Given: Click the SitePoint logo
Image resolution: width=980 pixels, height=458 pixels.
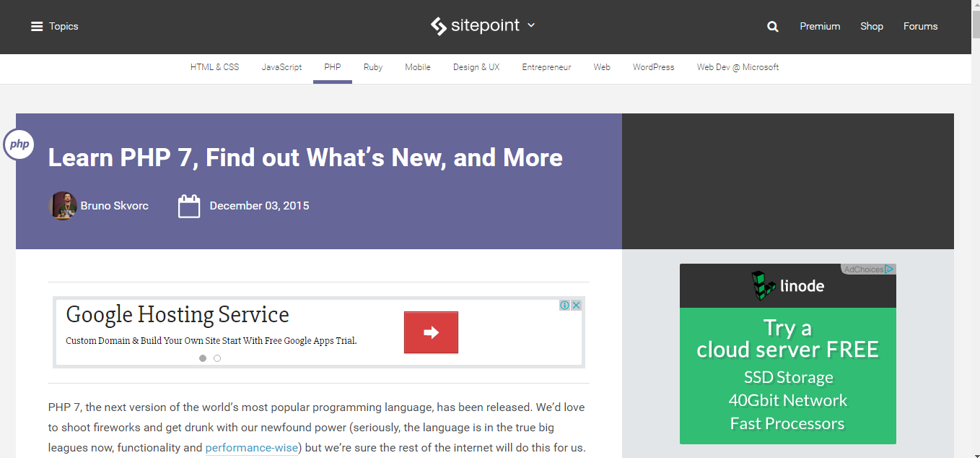Looking at the screenshot, I should coord(475,26).
